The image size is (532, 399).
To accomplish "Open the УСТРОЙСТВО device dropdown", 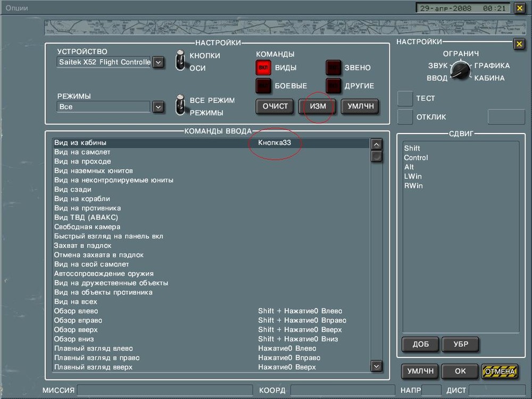I will (158, 62).
